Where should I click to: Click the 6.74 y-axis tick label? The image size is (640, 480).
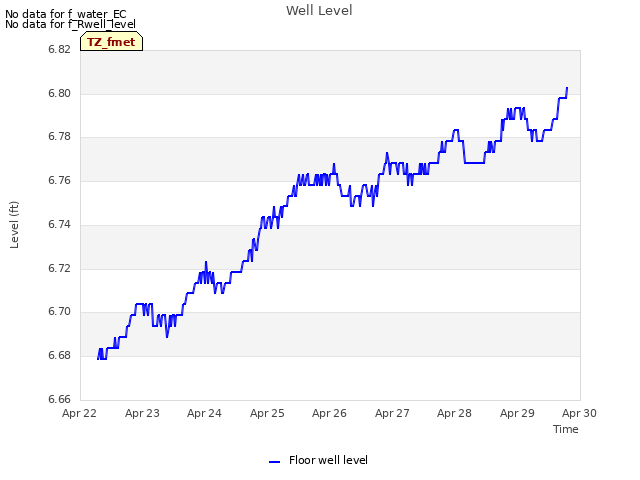[x=60, y=224]
